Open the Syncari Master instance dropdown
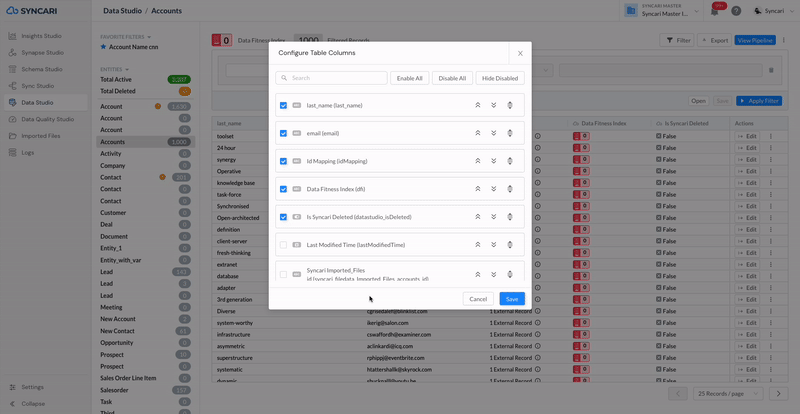 click(662, 11)
